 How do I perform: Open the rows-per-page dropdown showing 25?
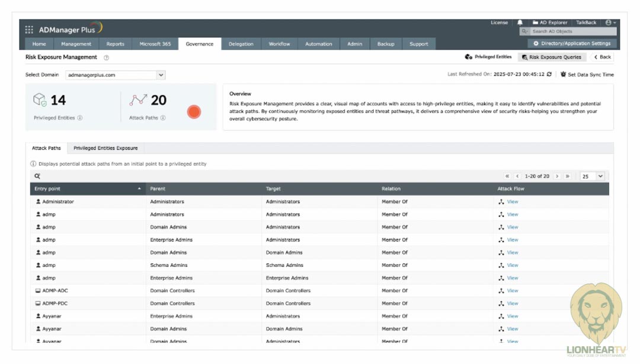click(x=593, y=176)
